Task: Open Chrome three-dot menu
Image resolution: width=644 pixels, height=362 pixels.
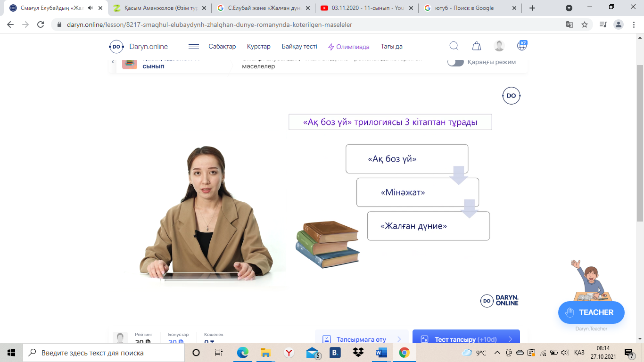Action: pyautogui.click(x=634, y=25)
